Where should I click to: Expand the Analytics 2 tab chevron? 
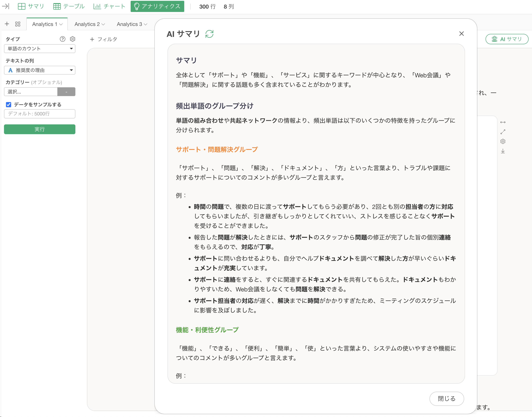click(x=103, y=24)
